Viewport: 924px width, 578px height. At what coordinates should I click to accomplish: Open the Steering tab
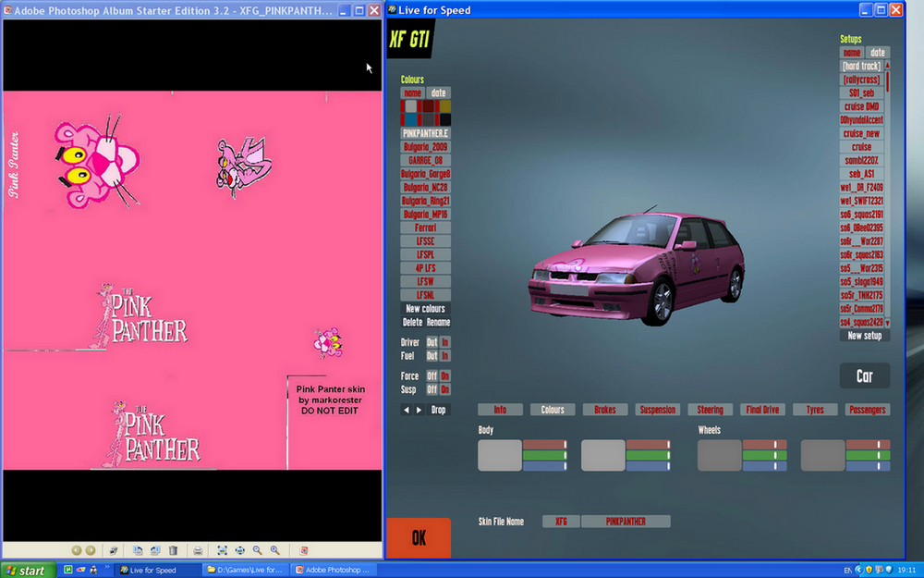point(710,410)
